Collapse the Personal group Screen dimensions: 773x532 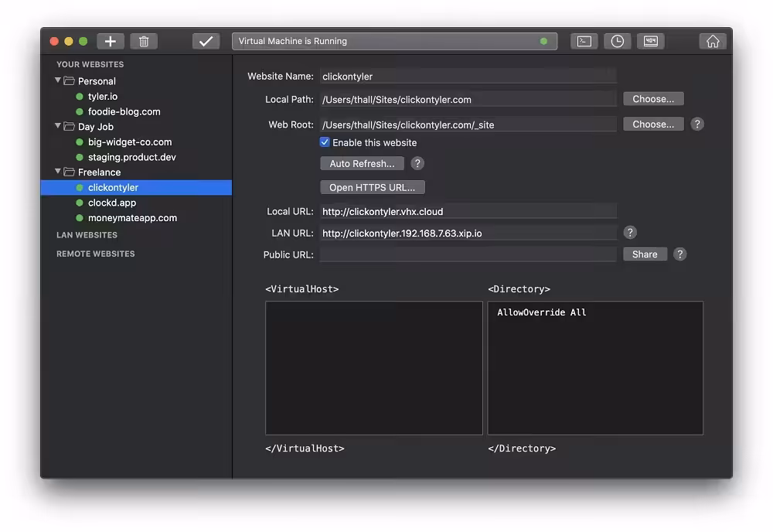(x=58, y=80)
